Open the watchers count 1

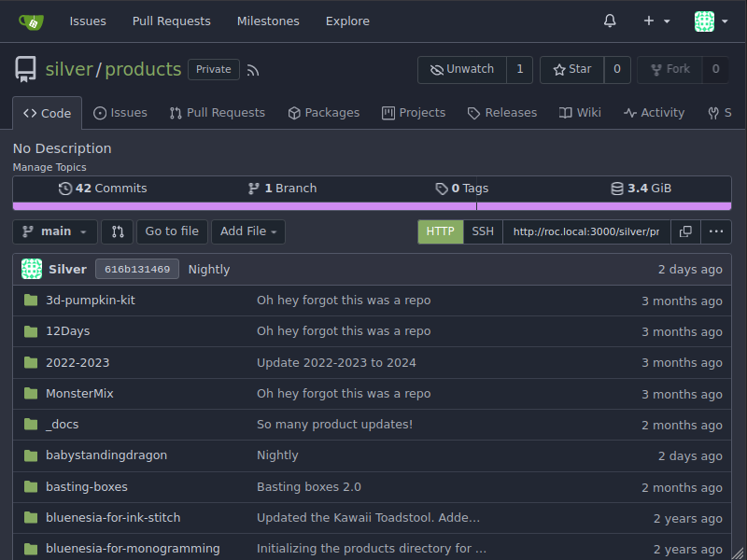(x=520, y=69)
